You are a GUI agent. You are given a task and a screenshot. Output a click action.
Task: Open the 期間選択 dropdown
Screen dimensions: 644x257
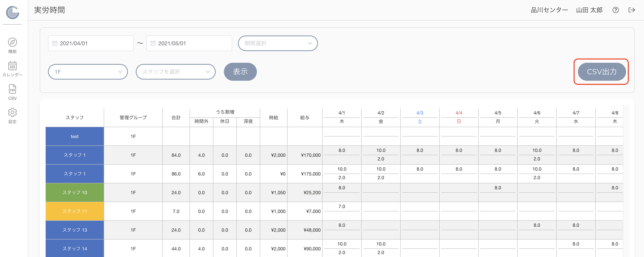coord(278,43)
